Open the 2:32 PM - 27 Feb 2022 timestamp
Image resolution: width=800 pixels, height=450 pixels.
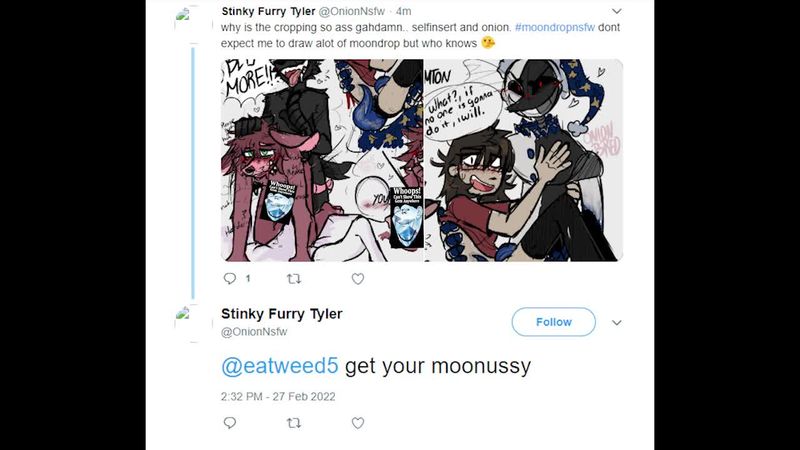tap(278, 396)
